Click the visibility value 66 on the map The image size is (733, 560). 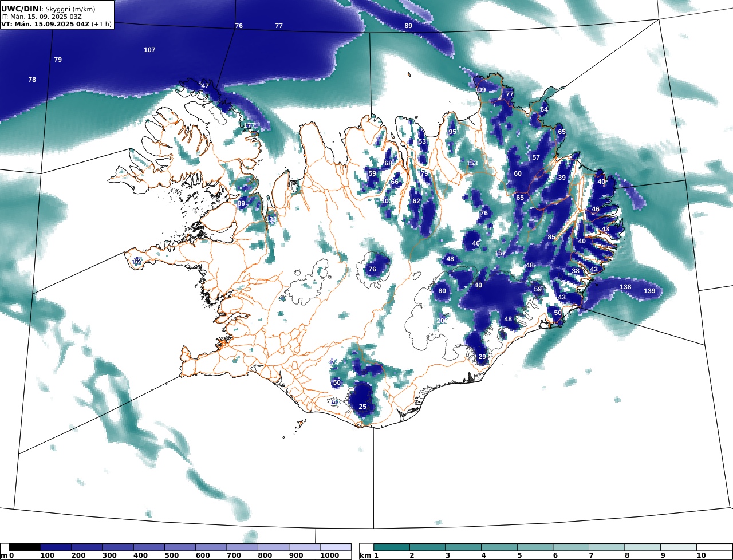(395, 182)
